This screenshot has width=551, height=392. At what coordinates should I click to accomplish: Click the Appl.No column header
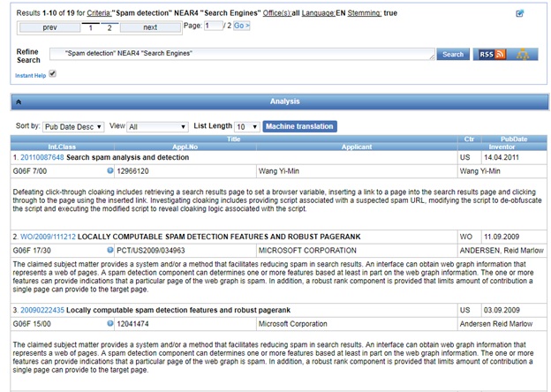tap(185, 147)
